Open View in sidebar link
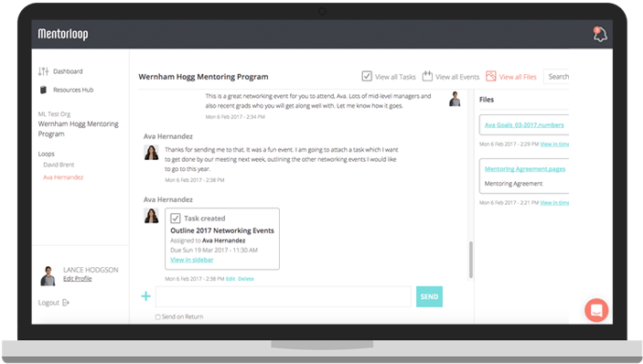 [192, 260]
